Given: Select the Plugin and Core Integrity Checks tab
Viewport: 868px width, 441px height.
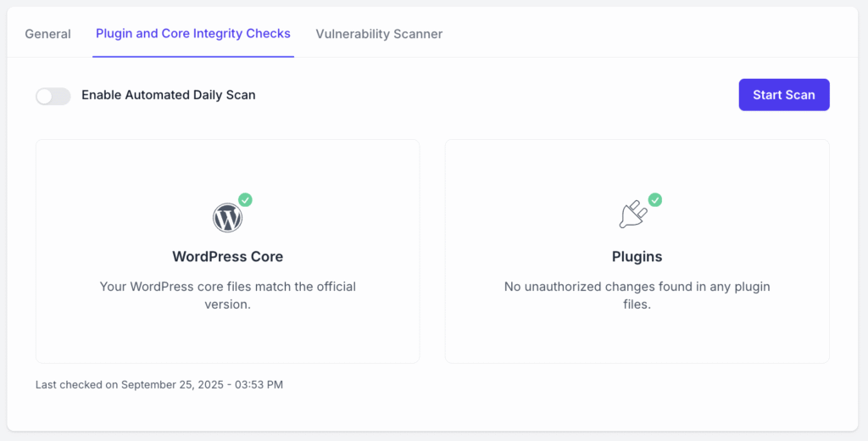Looking at the screenshot, I should click(x=193, y=34).
